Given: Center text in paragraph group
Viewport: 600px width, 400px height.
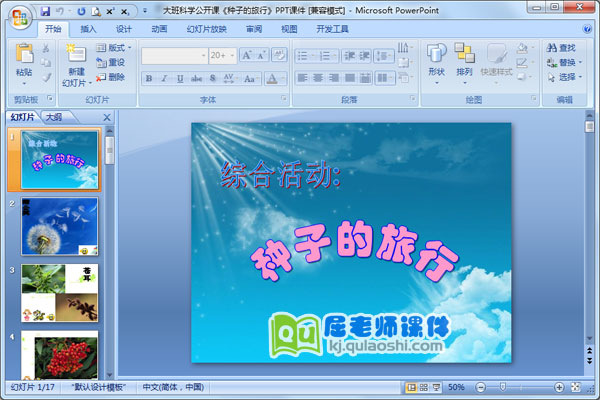Looking at the screenshot, I should point(318,78).
